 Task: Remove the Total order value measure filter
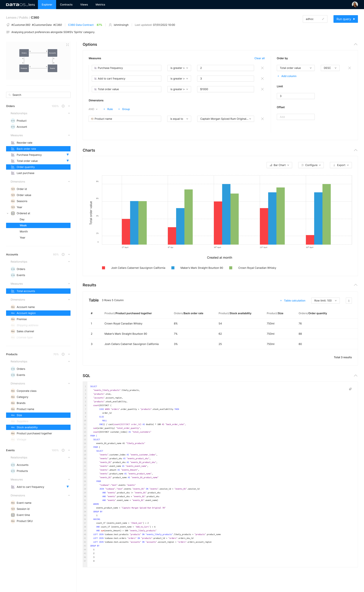pyautogui.click(x=262, y=89)
